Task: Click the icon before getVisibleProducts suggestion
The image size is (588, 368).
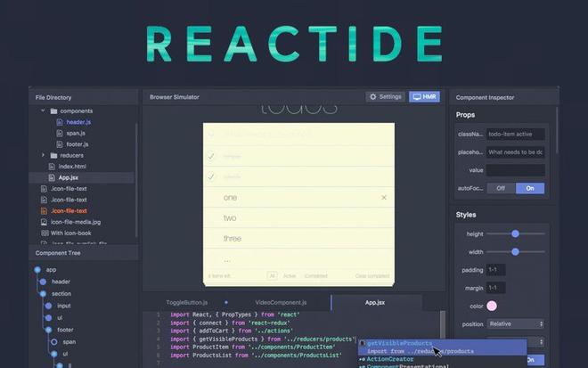Action: point(363,343)
